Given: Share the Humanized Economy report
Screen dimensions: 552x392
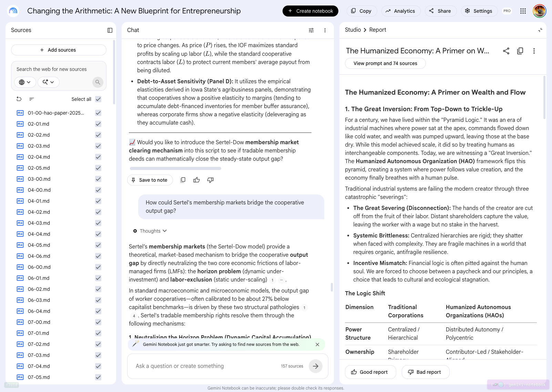Looking at the screenshot, I should click(506, 51).
